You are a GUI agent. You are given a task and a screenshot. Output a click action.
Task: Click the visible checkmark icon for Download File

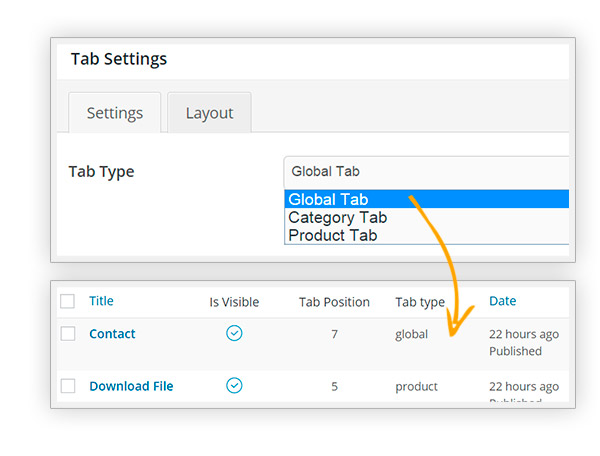234,385
